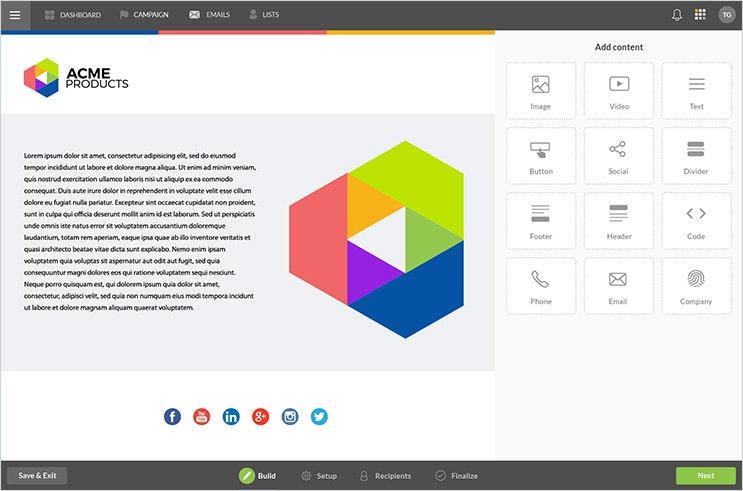This screenshot has width=743, height=491.
Task: Open the Dashboard menu item
Action: tap(73, 15)
